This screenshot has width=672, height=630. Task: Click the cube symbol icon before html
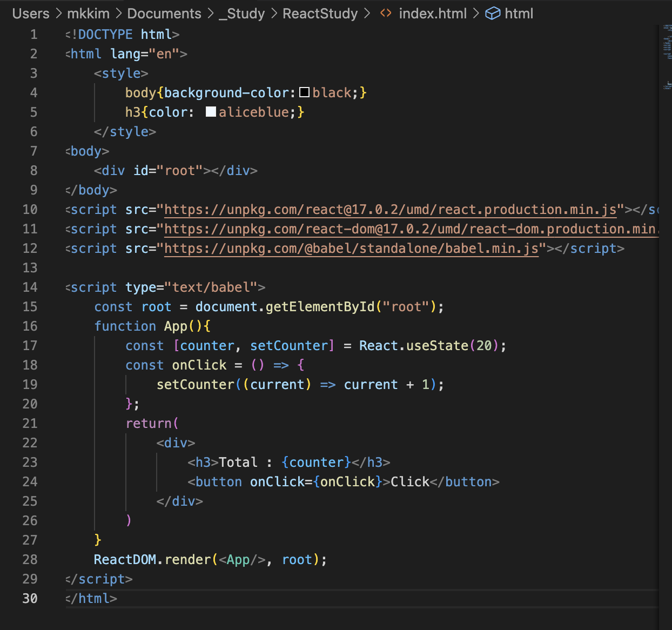pos(493,14)
